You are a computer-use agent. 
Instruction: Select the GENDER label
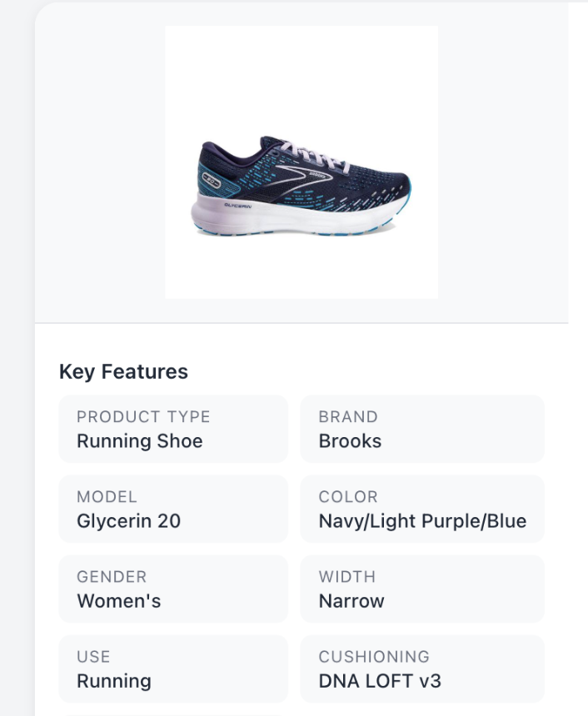click(x=112, y=576)
